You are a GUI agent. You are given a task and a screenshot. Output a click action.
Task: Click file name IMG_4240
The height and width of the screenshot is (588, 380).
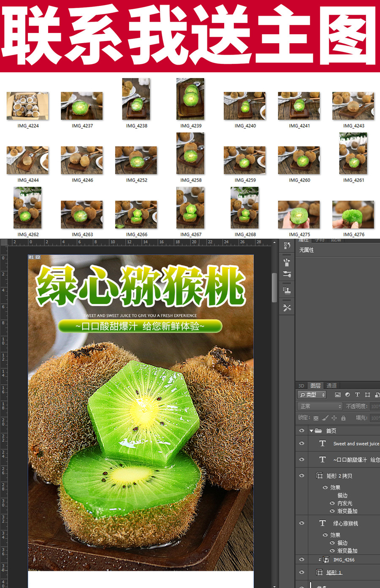[245, 126]
